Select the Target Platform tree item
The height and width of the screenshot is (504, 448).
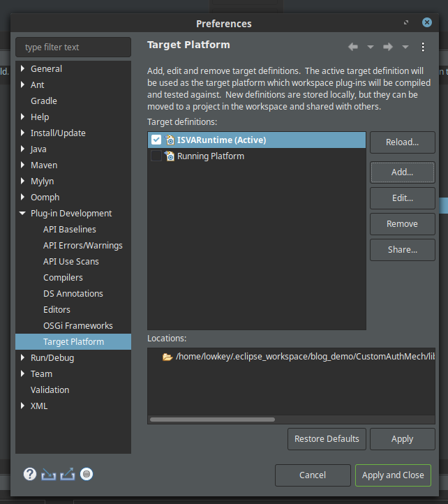(x=73, y=341)
